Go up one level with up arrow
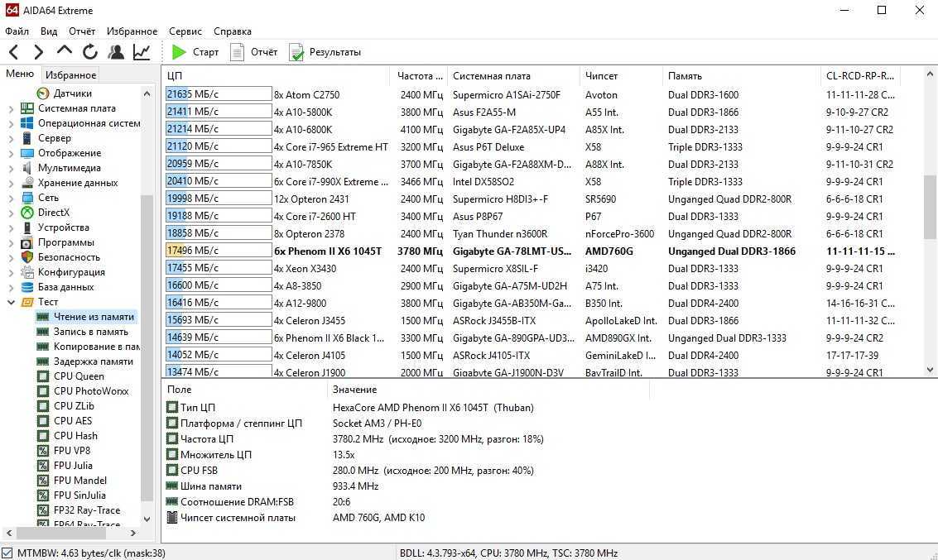Screen dimensions: 938x560 65,51
